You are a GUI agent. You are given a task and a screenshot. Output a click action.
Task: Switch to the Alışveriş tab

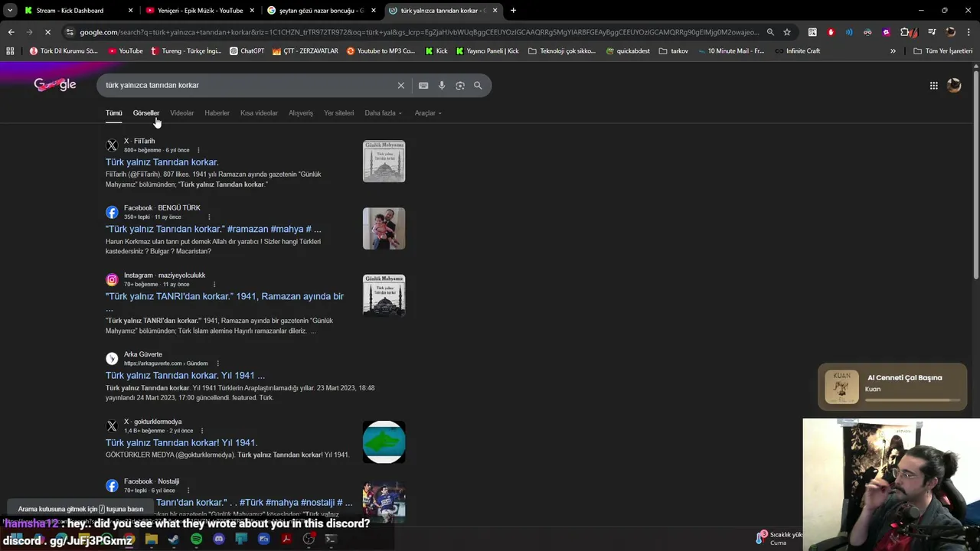(x=301, y=113)
